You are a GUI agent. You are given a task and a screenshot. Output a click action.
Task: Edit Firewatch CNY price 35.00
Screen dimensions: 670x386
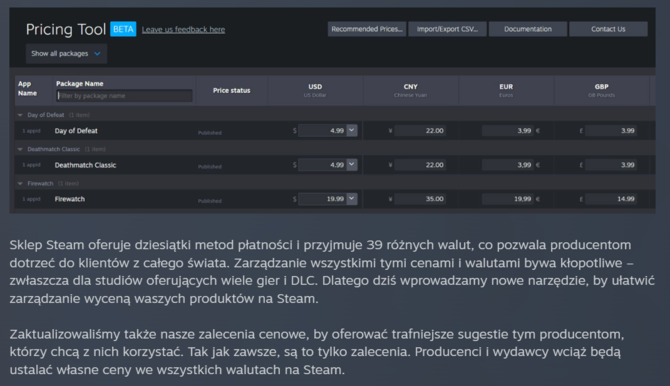(x=420, y=199)
